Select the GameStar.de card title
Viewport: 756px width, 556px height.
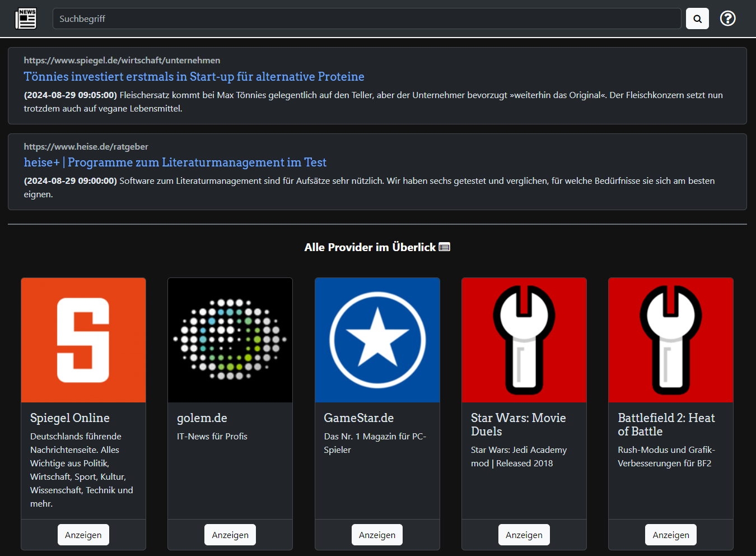359,418
